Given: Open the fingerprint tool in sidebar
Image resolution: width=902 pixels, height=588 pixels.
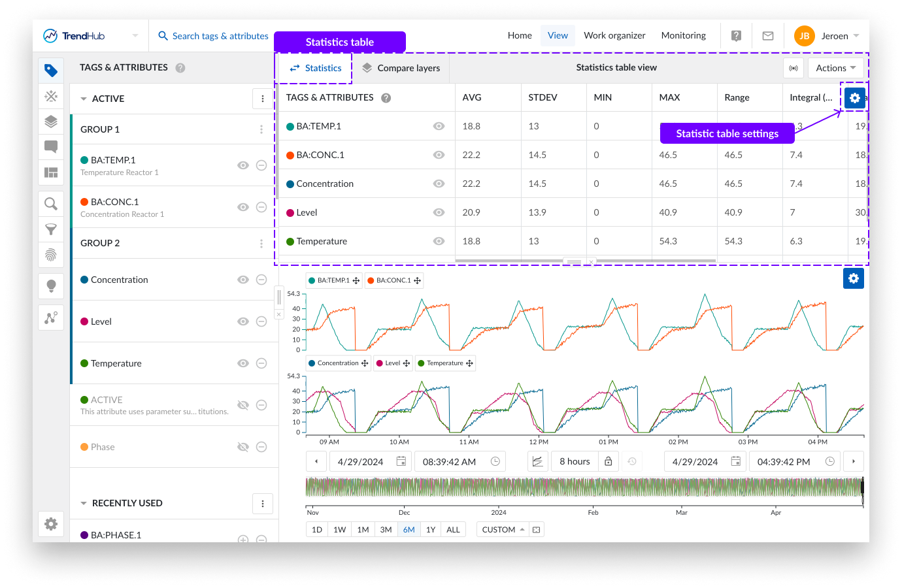Looking at the screenshot, I should [51, 255].
